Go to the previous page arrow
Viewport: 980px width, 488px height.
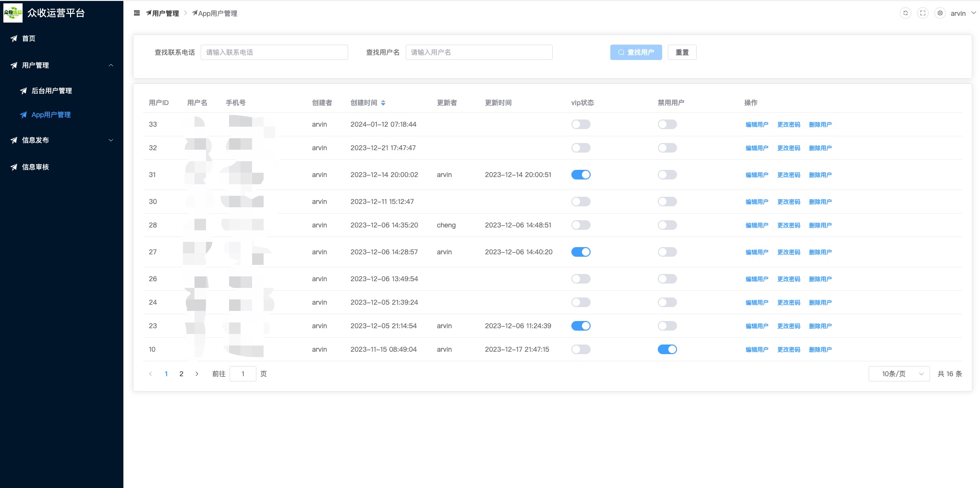(151, 374)
